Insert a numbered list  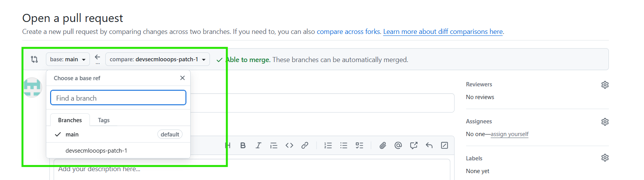(328, 145)
